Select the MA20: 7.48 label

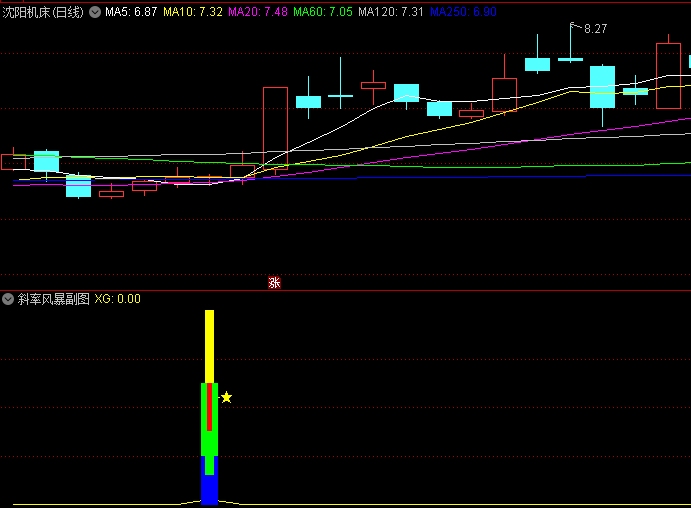(x=258, y=12)
